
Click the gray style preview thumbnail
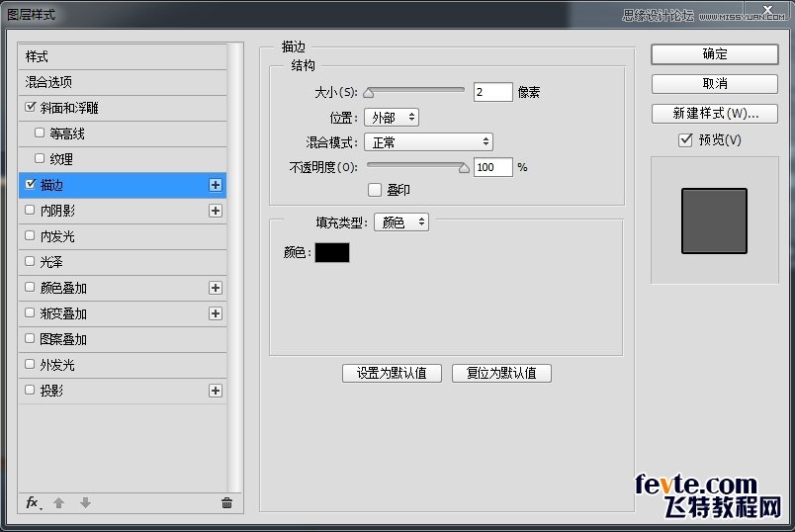pyautogui.click(x=714, y=221)
